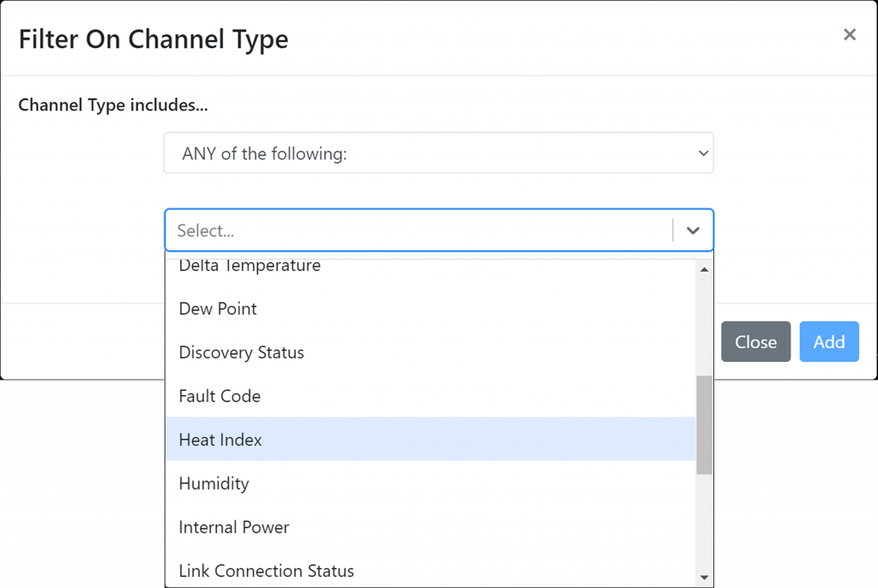Click the 'Channel Type includes...' label
The height and width of the screenshot is (588, 878).
(x=112, y=105)
